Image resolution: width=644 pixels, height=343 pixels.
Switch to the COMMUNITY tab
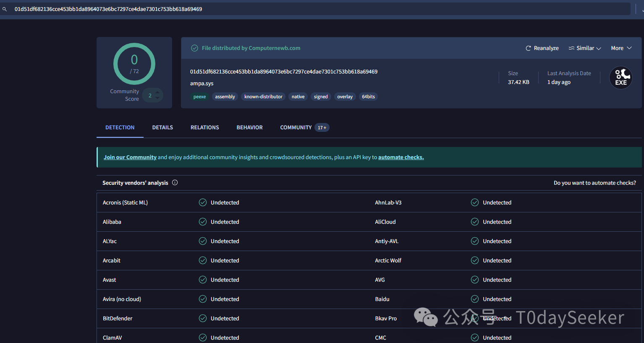[296, 128]
